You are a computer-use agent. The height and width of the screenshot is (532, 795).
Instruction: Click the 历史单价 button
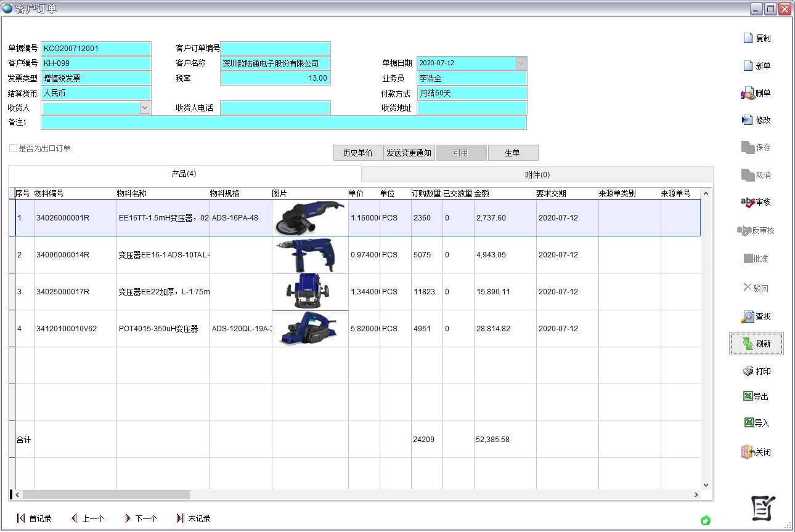[358, 153]
